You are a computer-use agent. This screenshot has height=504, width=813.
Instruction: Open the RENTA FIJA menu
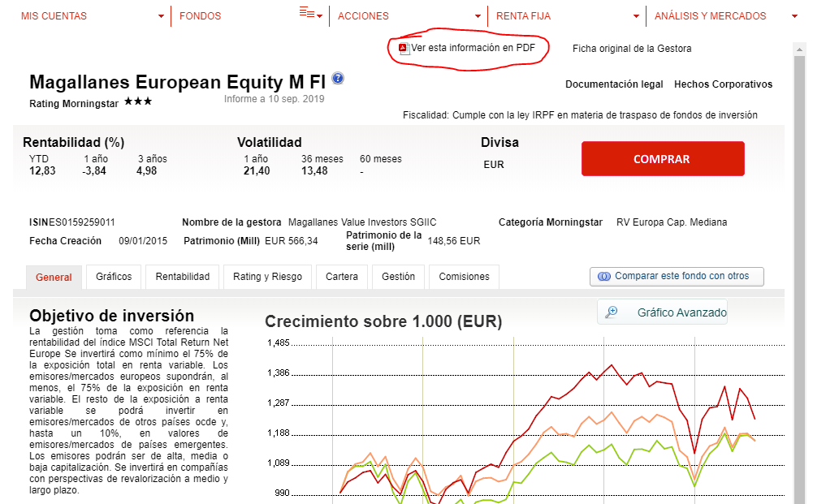point(523,16)
